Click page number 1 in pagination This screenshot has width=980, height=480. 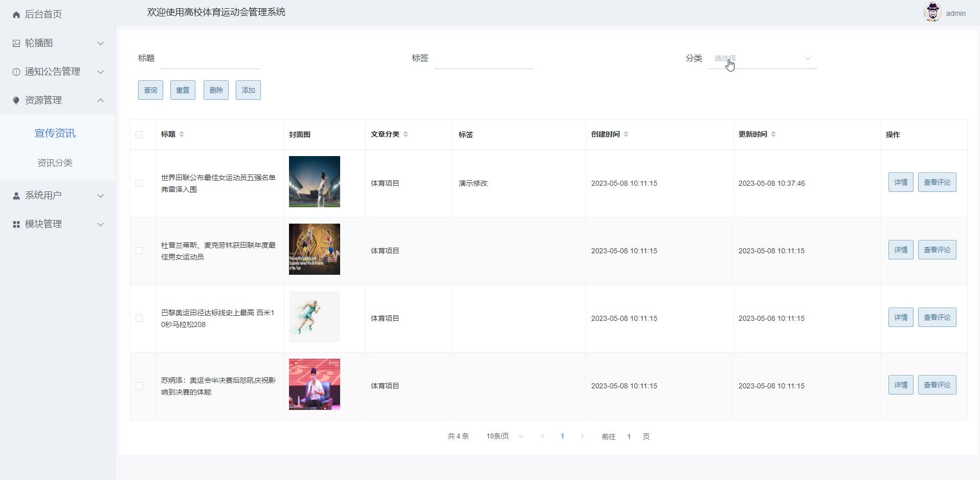(562, 437)
